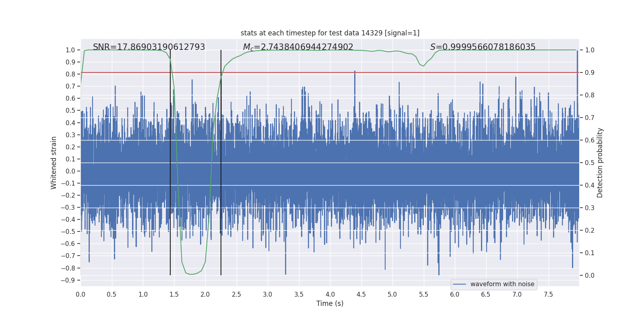Screen dimensions: 644x322
Task: Click the Detection probability tick label 0.2
Action: tap(590, 230)
